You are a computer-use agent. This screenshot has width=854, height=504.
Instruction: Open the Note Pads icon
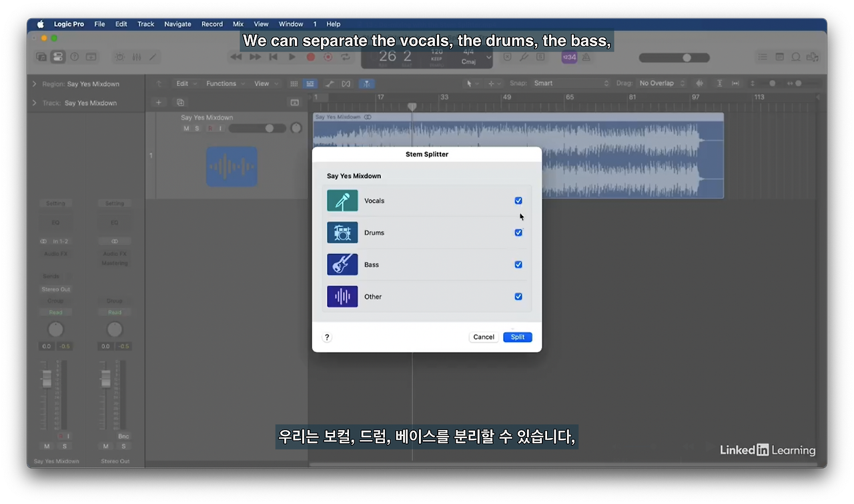coord(779,57)
